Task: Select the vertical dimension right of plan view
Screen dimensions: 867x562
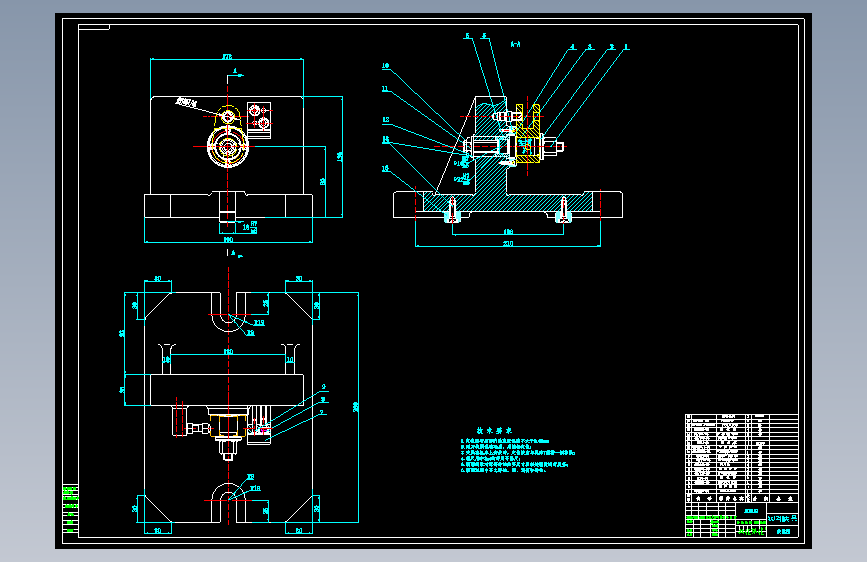Action: click(x=356, y=407)
